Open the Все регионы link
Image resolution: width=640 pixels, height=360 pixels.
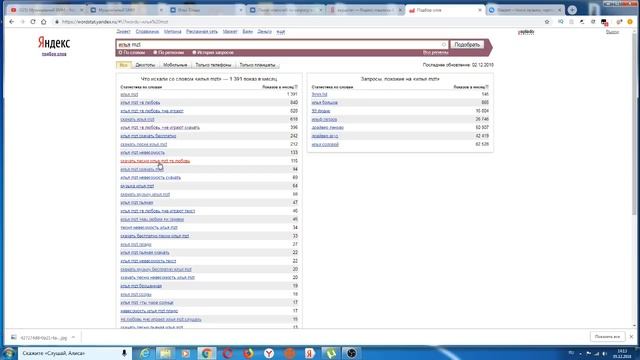[x=436, y=53]
